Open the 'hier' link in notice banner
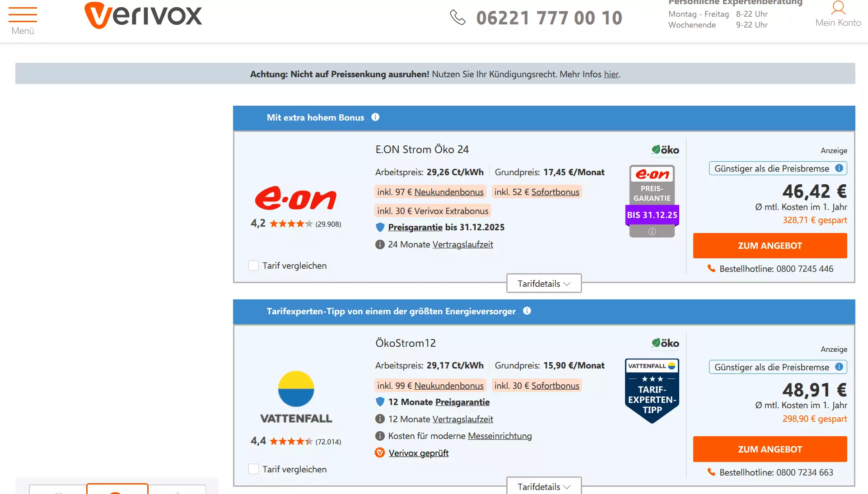Image resolution: width=868 pixels, height=494 pixels. pos(611,74)
